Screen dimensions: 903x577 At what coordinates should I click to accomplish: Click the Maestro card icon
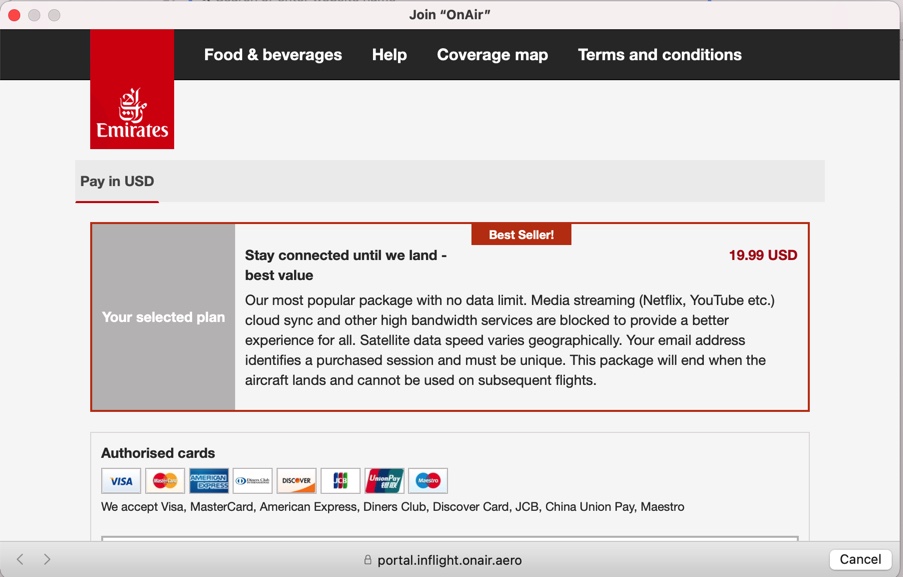pos(428,481)
